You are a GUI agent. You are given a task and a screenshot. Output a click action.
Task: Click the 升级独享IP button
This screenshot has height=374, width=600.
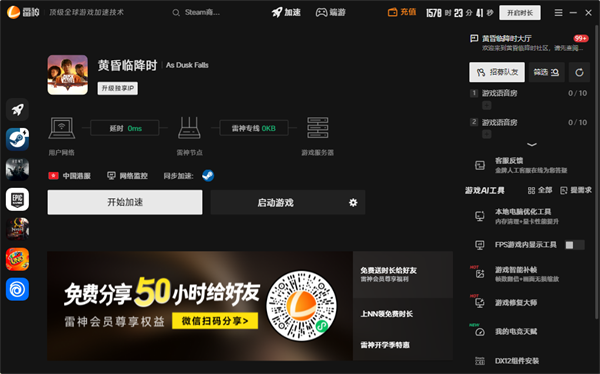[117, 88]
